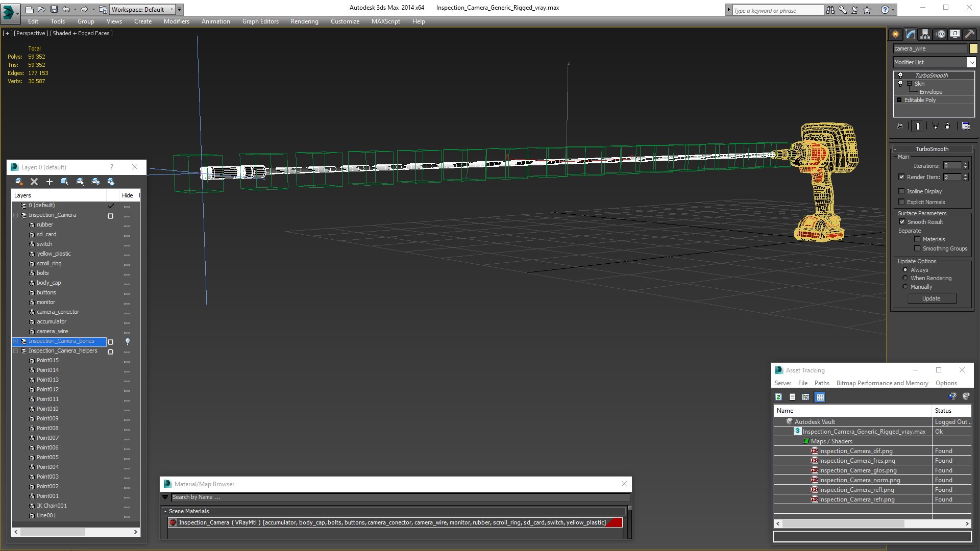Select the Manually update radio button

[905, 287]
